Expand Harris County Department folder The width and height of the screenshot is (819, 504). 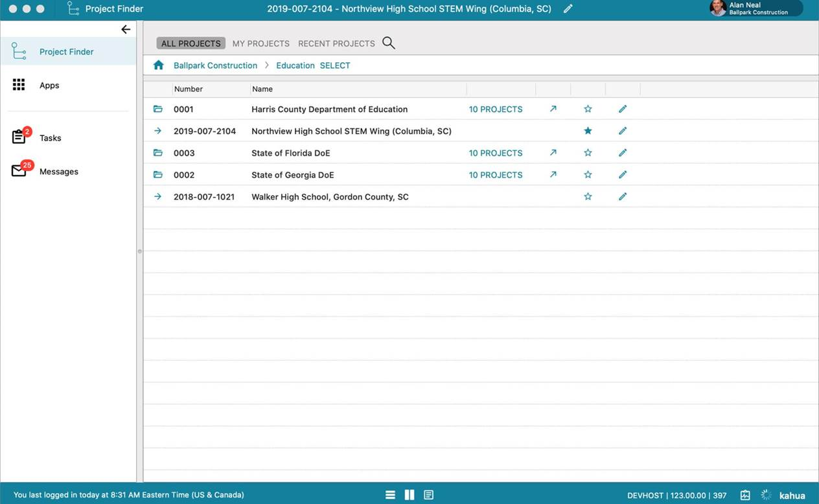[158, 109]
